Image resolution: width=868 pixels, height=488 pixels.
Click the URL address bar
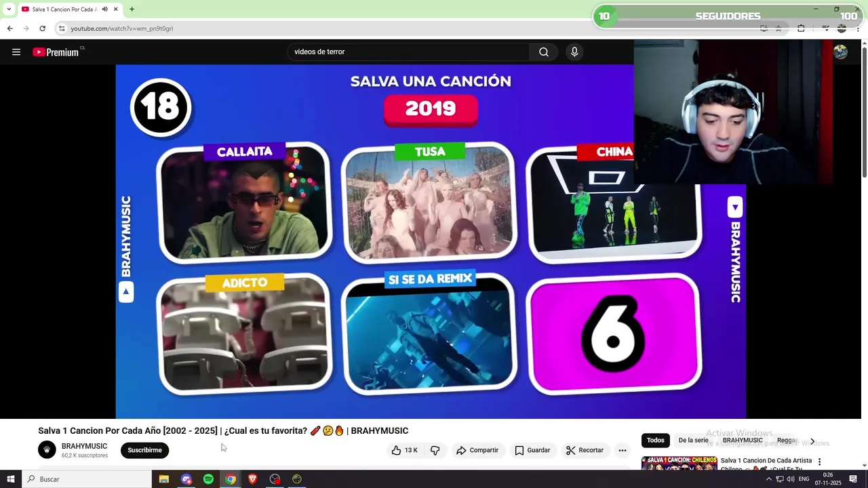click(x=407, y=28)
